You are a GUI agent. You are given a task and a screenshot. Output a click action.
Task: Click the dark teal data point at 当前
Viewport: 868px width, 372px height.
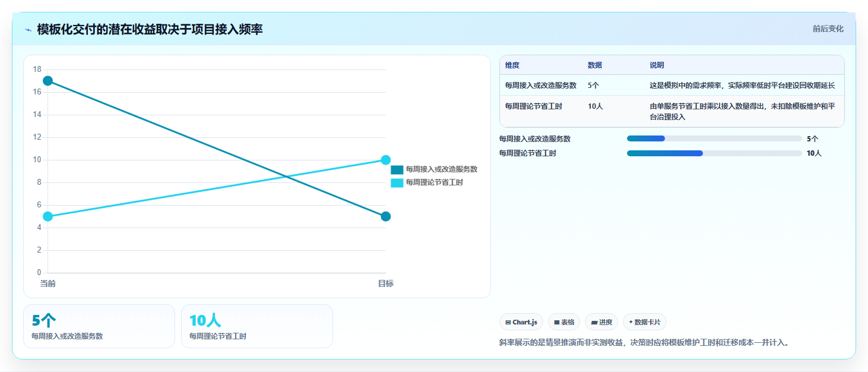(x=47, y=81)
